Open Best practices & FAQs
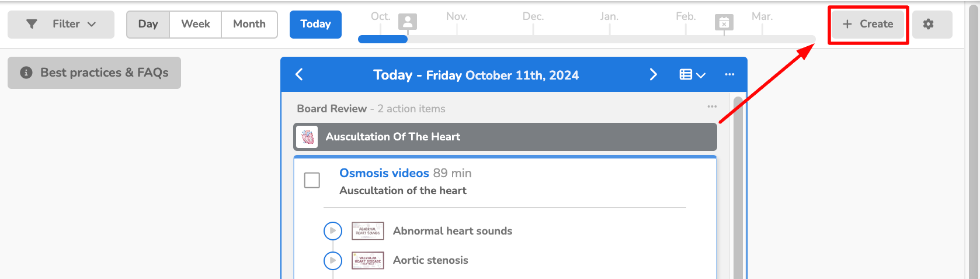 (94, 73)
